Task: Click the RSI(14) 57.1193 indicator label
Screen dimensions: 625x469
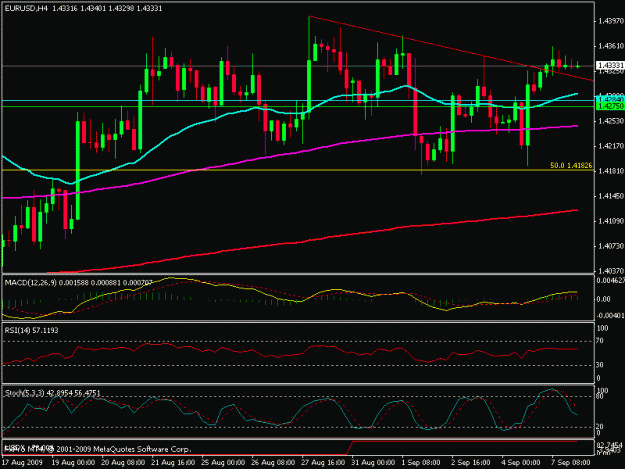Action: point(31,330)
